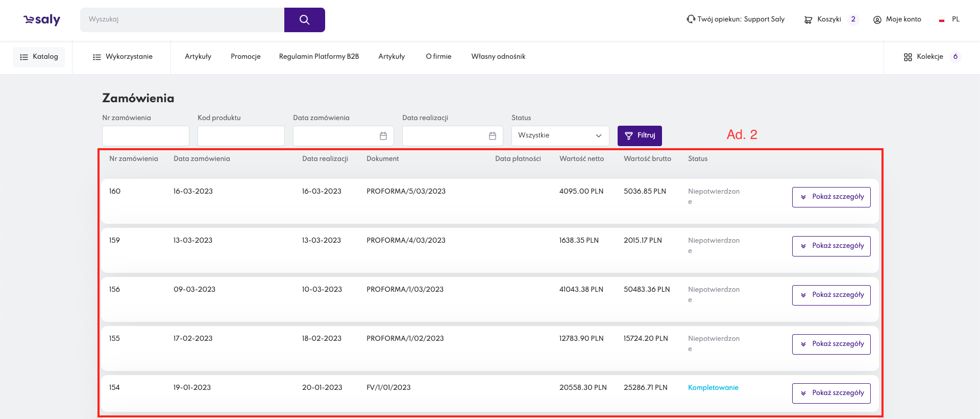Click the Polish flag language icon

(x=941, y=20)
